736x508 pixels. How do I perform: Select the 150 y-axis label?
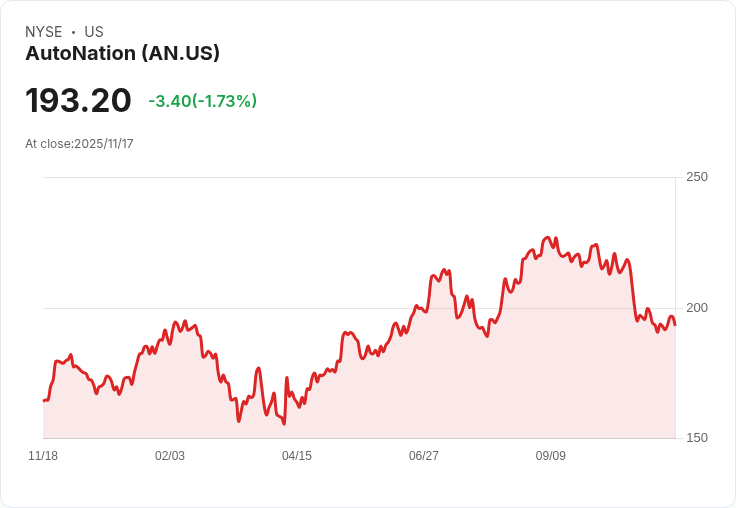coord(696,438)
